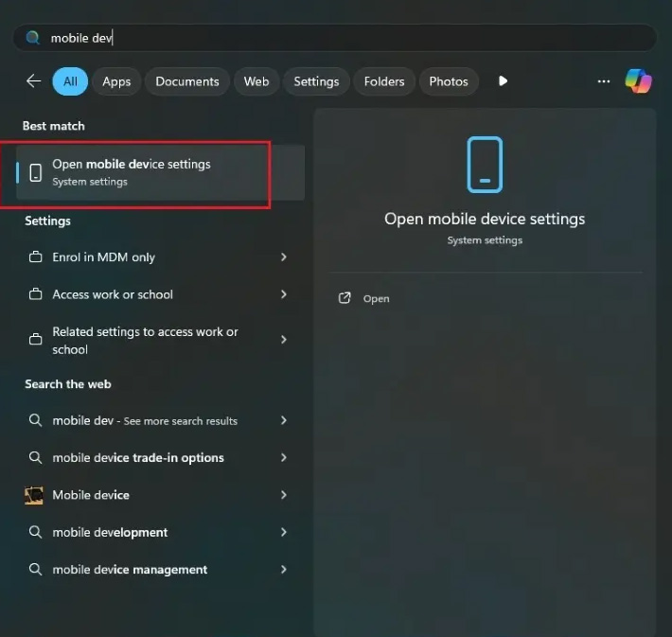Expand the Enrol in MDM only chevron

point(283,257)
